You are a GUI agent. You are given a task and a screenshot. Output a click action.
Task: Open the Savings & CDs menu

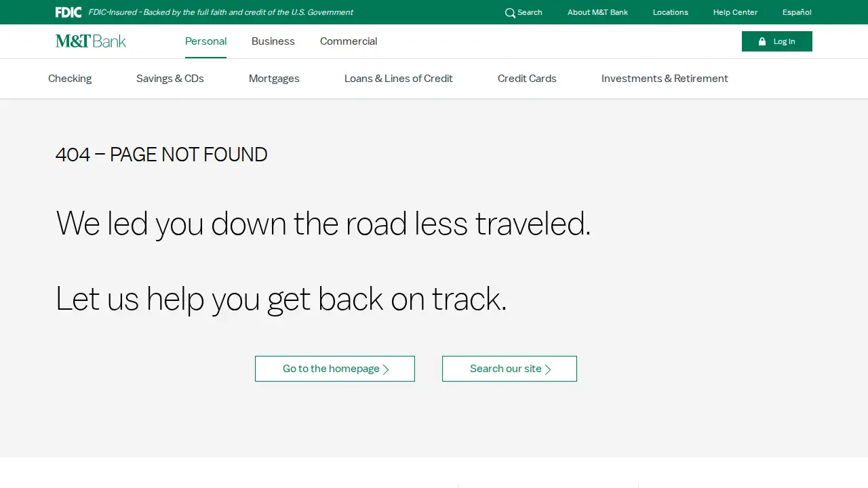[170, 79]
